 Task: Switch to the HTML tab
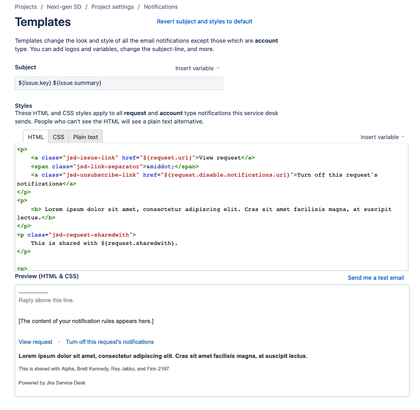36,137
